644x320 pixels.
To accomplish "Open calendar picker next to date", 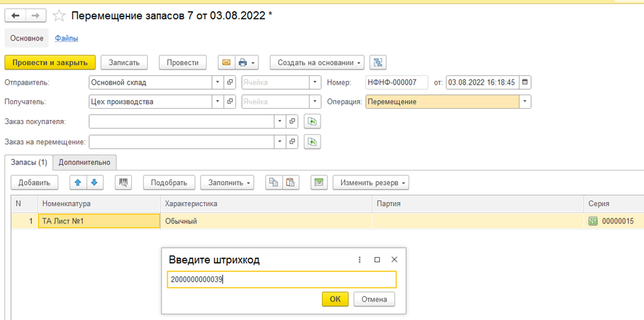I will click(525, 82).
